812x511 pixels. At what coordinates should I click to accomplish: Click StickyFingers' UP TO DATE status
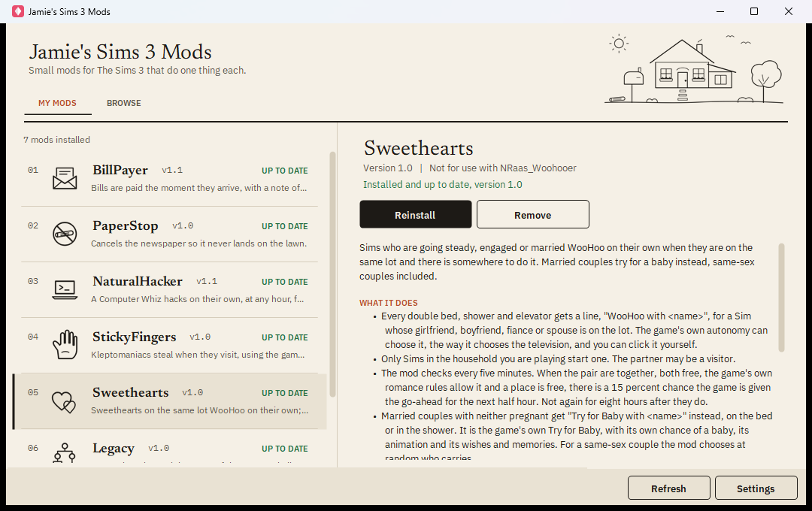pyautogui.click(x=284, y=337)
